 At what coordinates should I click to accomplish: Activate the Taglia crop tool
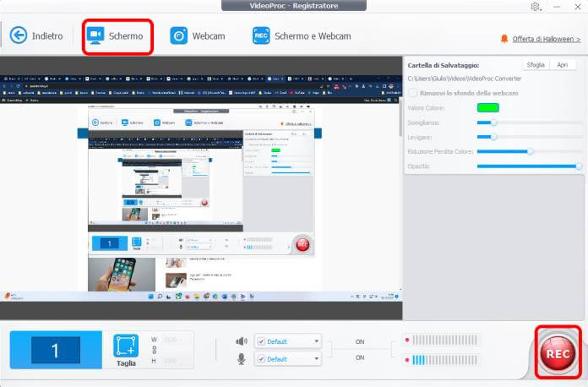(x=126, y=351)
